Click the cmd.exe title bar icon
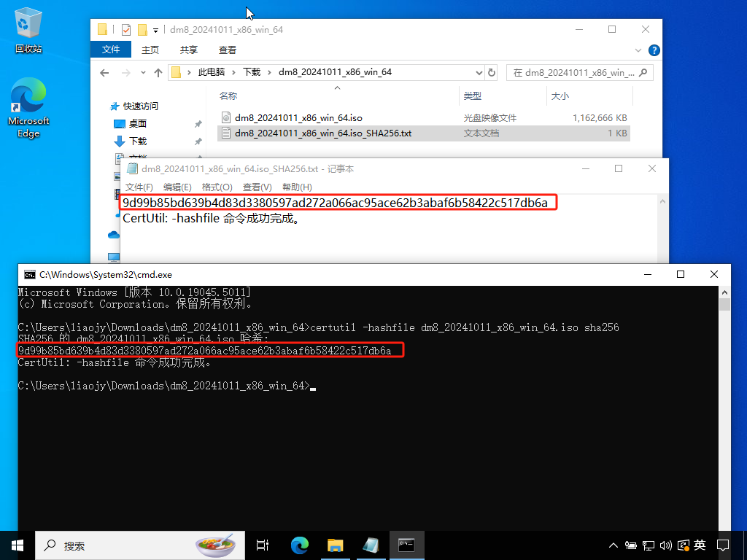The width and height of the screenshot is (747, 560). [29, 275]
